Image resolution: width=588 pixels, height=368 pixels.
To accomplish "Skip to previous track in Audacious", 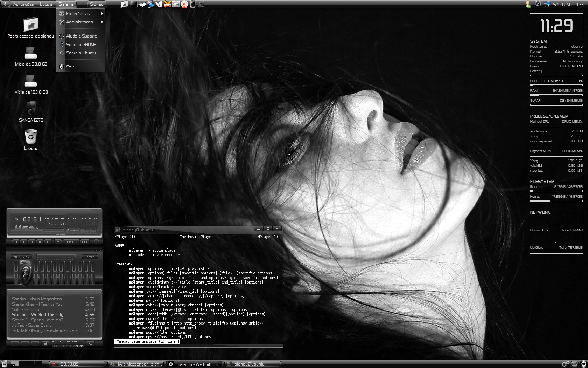I will coord(16,242).
